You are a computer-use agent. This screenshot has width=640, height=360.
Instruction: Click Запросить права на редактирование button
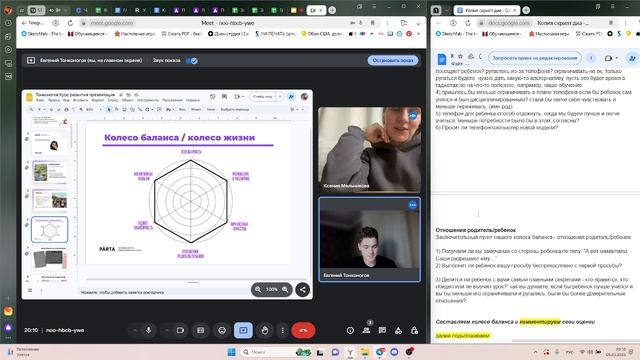coord(535,58)
